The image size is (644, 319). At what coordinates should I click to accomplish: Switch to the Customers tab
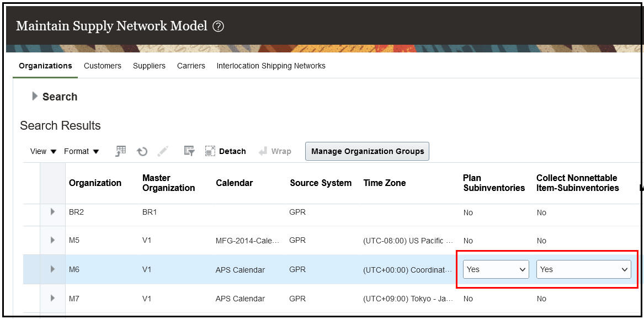(103, 66)
